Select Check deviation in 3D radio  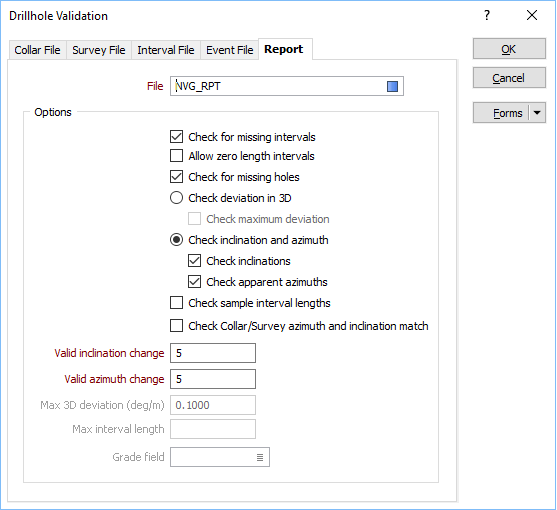(x=177, y=198)
